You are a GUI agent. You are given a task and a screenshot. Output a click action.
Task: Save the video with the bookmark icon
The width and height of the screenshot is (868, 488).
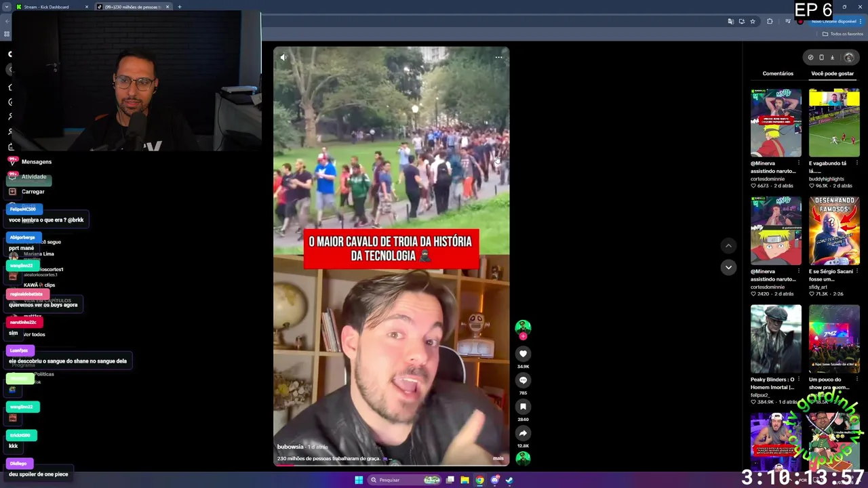(523, 407)
